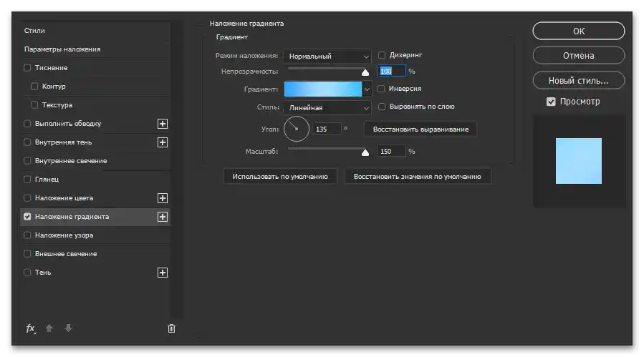This screenshot has height=357, width=644.
Task: Click Восстановить выравнивание button
Action: point(420,129)
